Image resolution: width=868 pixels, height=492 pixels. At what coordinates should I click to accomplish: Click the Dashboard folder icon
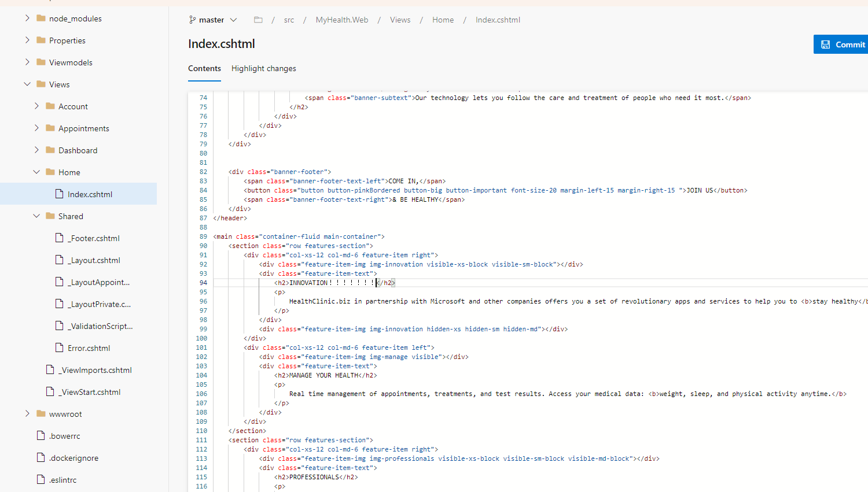(50, 150)
